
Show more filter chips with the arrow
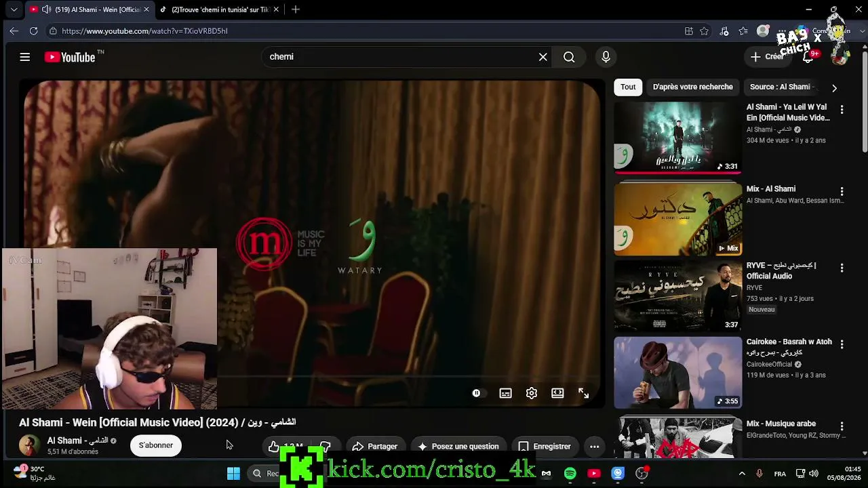[x=834, y=87]
